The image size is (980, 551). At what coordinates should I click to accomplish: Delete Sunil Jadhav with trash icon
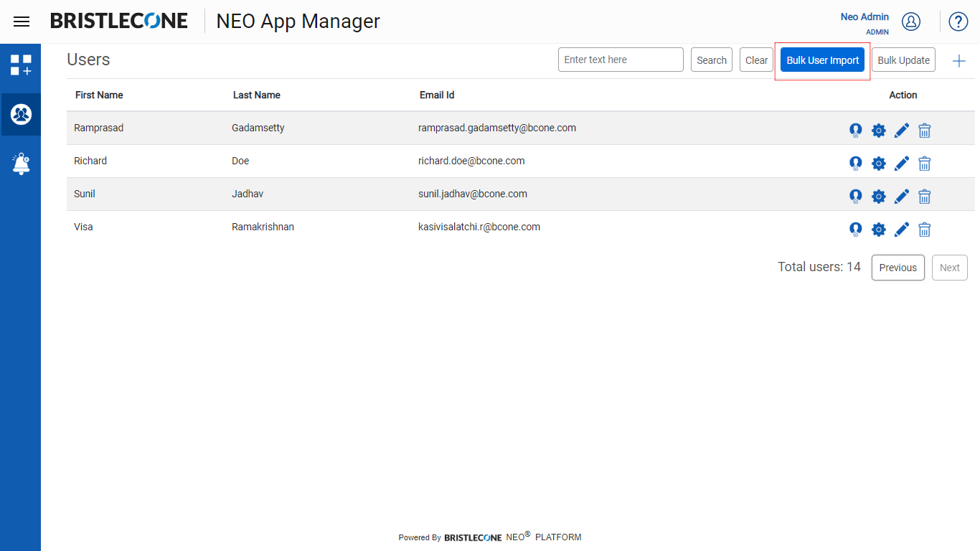tap(925, 196)
